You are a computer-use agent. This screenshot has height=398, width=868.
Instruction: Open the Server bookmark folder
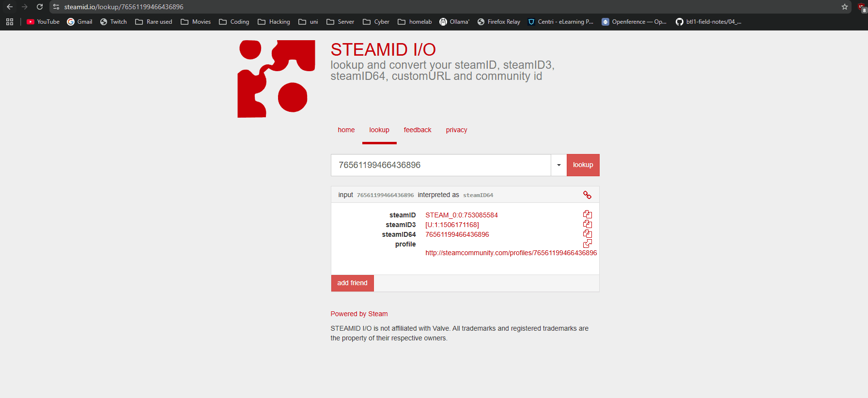(x=340, y=22)
